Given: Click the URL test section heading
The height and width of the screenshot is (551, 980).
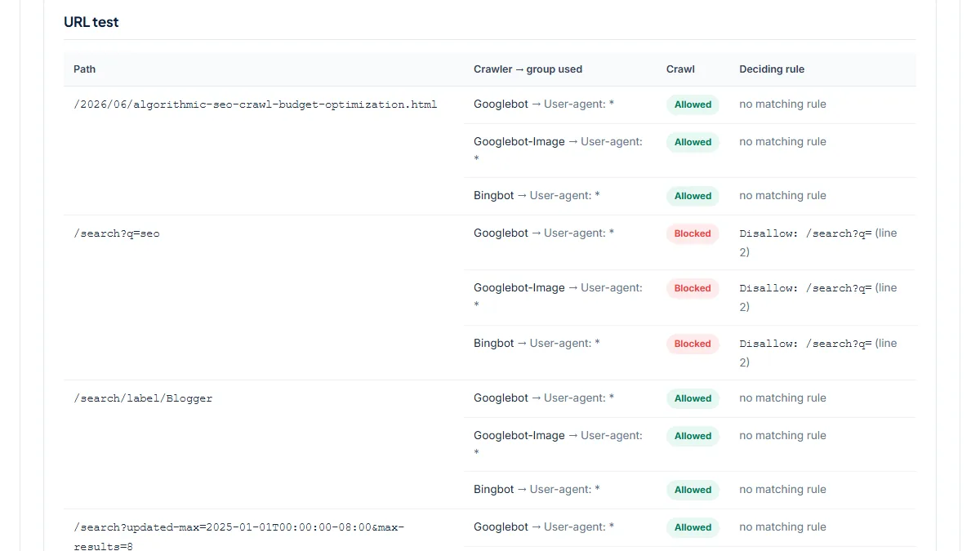Looking at the screenshot, I should tap(91, 22).
